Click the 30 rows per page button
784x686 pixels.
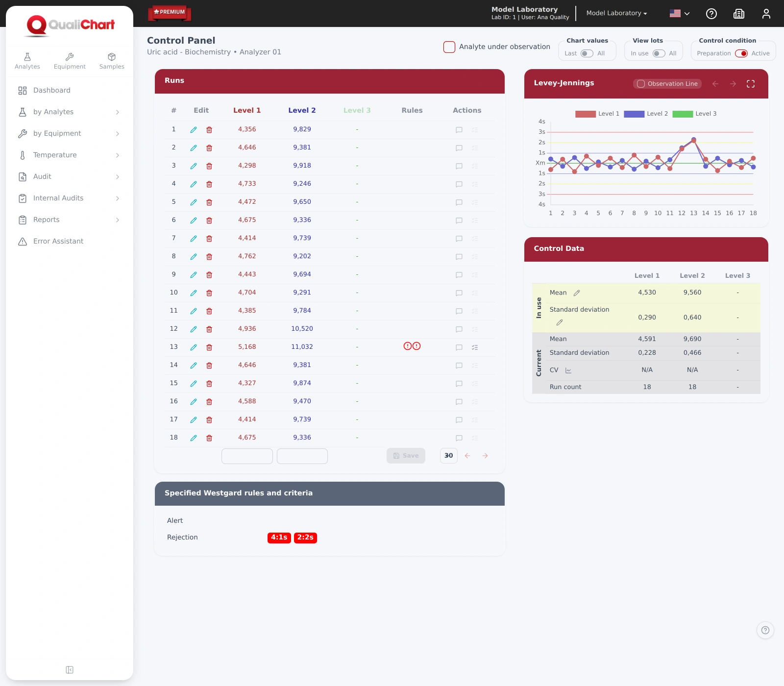(x=449, y=456)
